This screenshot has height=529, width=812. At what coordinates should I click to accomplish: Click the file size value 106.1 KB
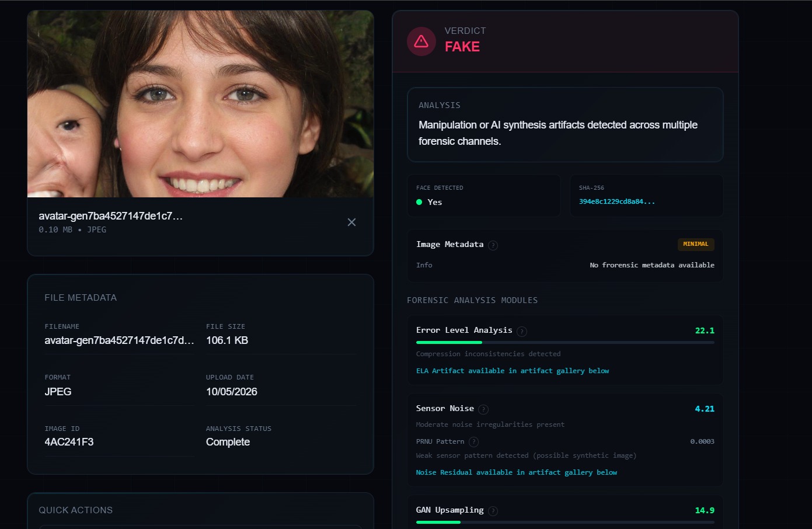point(227,340)
